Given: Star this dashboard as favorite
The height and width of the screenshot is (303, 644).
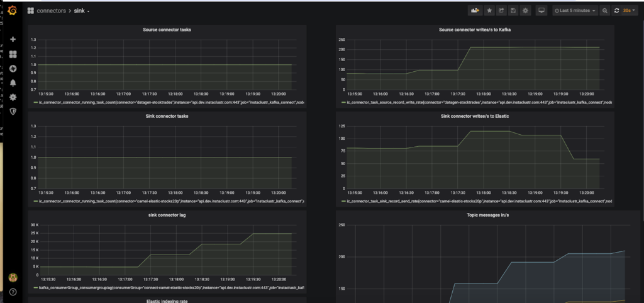Looking at the screenshot, I should point(489,11).
